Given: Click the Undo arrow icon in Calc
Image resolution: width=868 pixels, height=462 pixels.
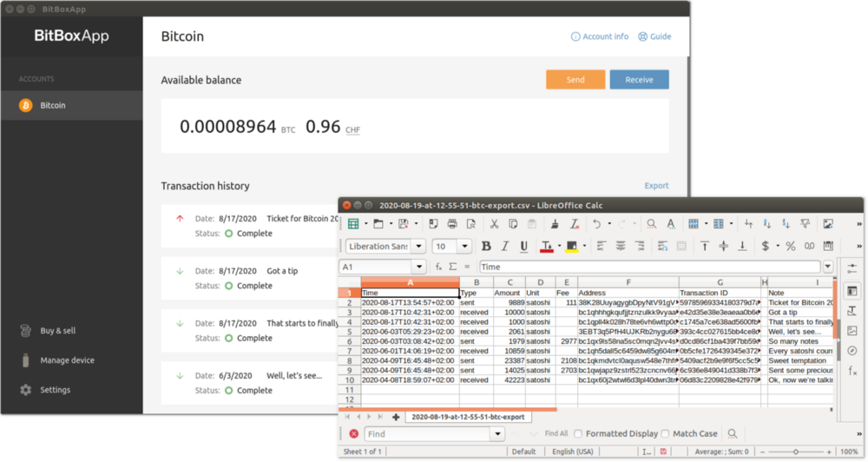Looking at the screenshot, I should point(596,224).
